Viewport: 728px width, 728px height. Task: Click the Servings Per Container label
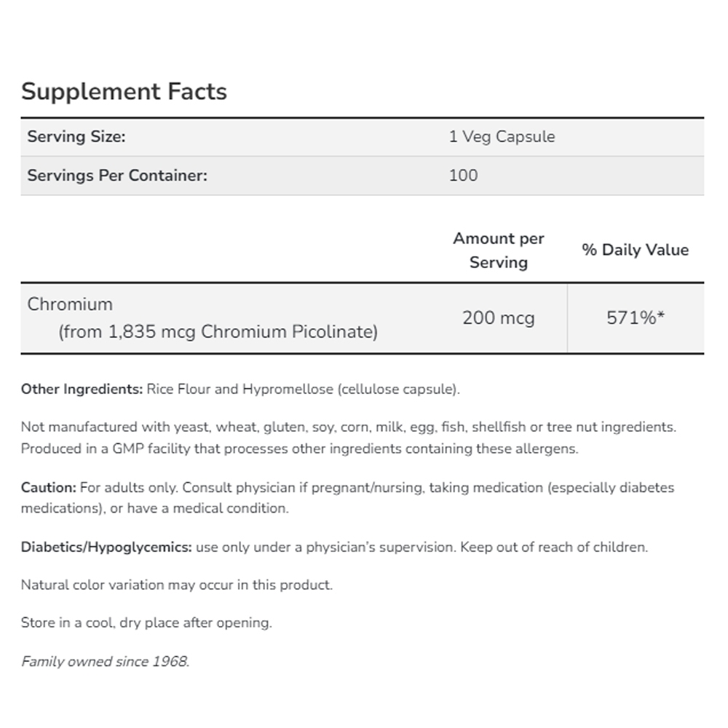click(117, 175)
